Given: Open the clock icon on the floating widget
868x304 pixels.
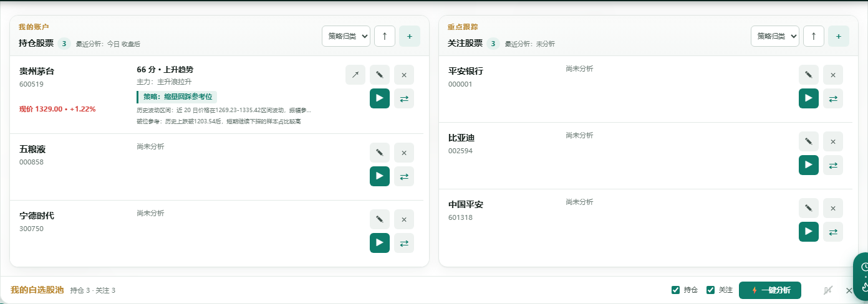Looking at the screenshot, I should pos(866,267).
